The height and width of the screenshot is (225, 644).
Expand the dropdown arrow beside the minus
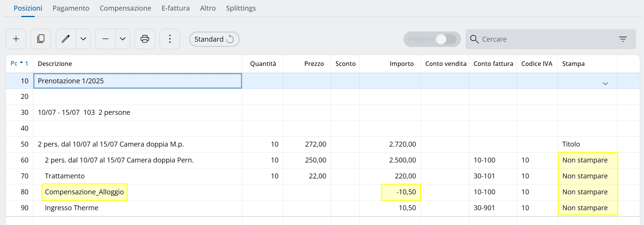coord(123,39)
